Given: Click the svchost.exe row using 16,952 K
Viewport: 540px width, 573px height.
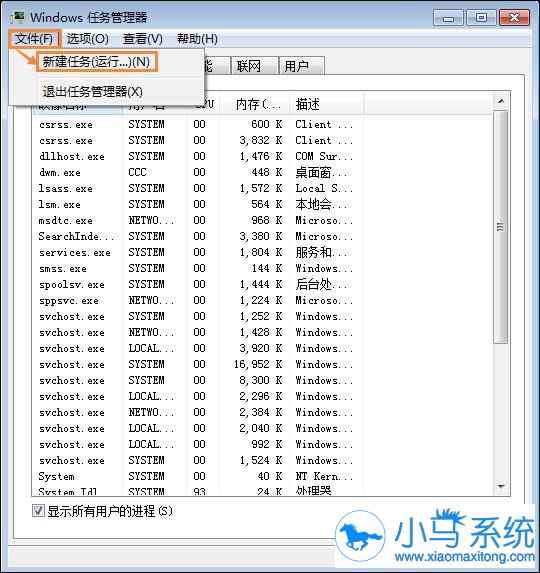Looking at the screenshot, I should tap(197, 364).
